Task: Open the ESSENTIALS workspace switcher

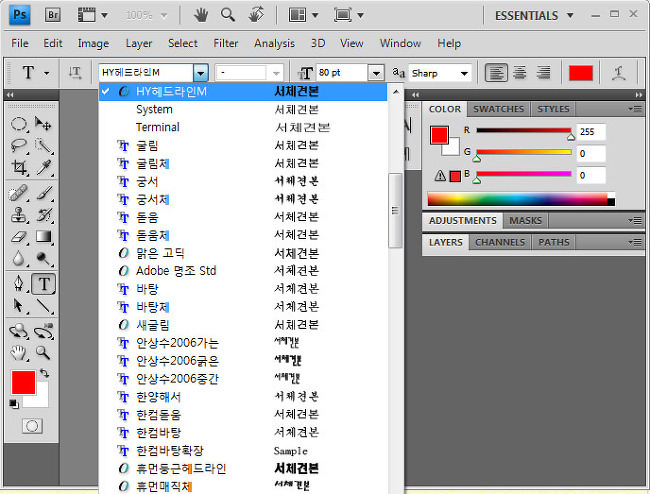Action: (534, 16)
